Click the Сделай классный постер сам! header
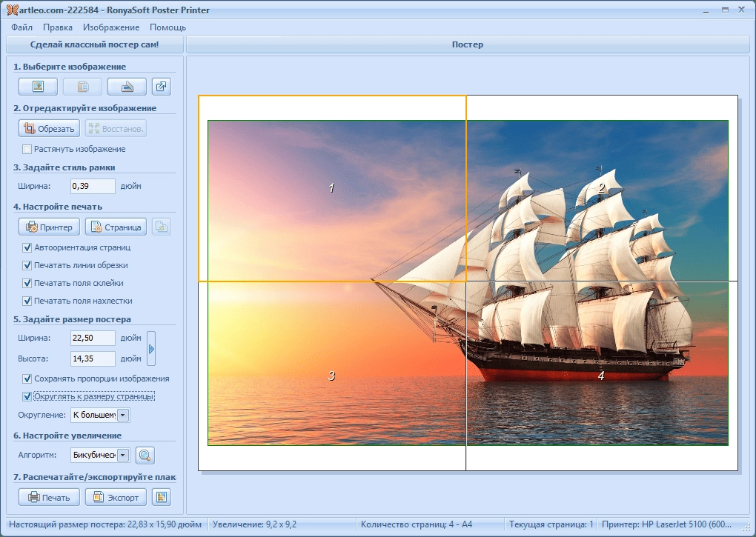This screenshot has width=756, height=537. [95, 44]
